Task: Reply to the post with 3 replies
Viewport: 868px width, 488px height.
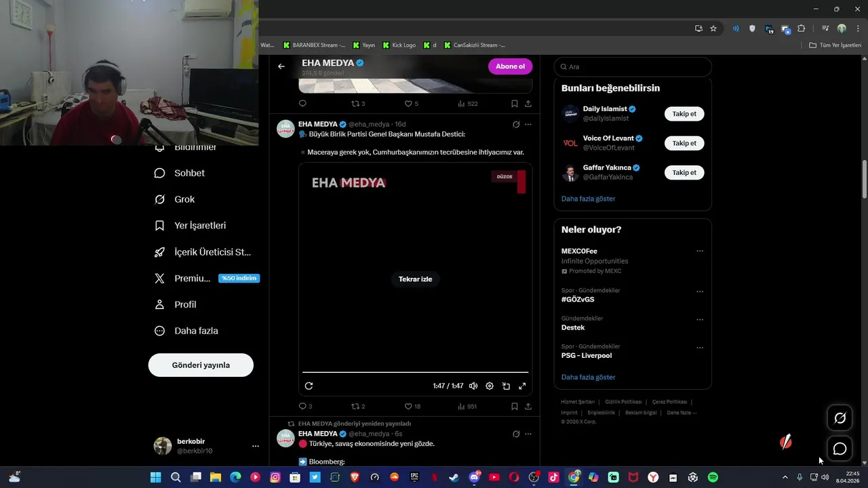Action: pos(305,406)
